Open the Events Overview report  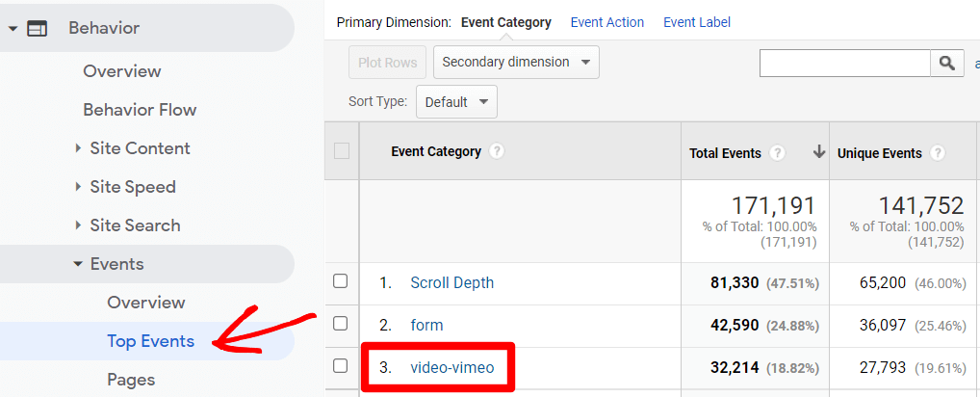click(146, 303)
